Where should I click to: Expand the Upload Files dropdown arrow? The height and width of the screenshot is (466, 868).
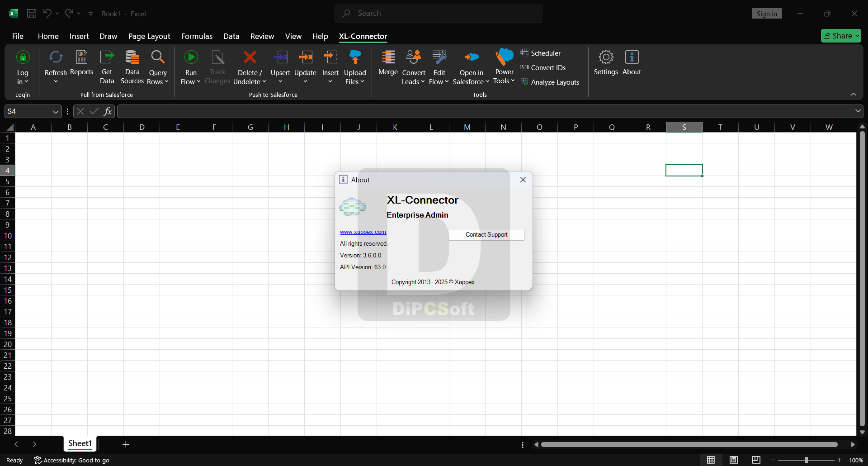362,82
